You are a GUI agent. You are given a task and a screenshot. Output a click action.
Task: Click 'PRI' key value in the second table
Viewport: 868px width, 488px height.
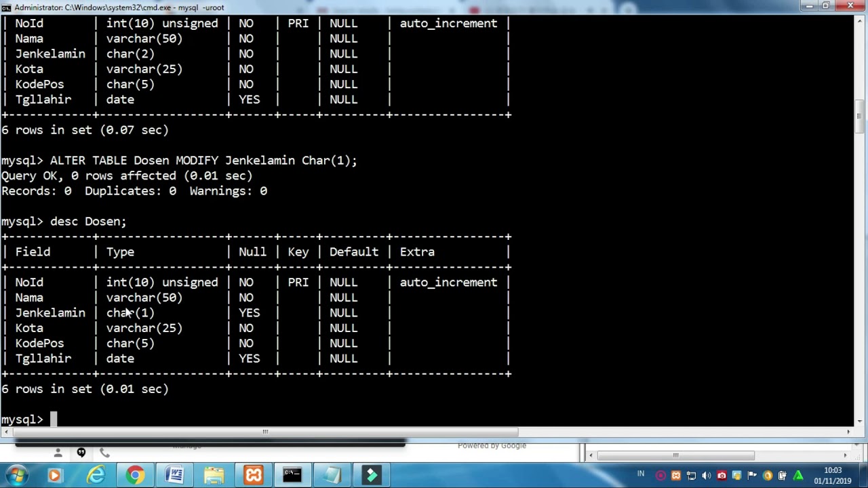point(298,283)
